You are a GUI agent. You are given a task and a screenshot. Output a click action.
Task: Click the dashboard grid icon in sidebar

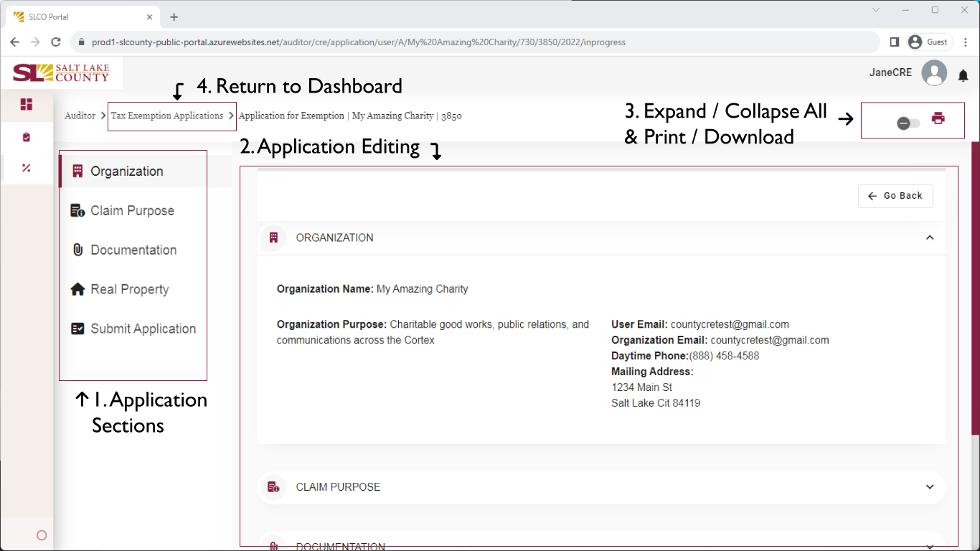(x=27, y=105)
